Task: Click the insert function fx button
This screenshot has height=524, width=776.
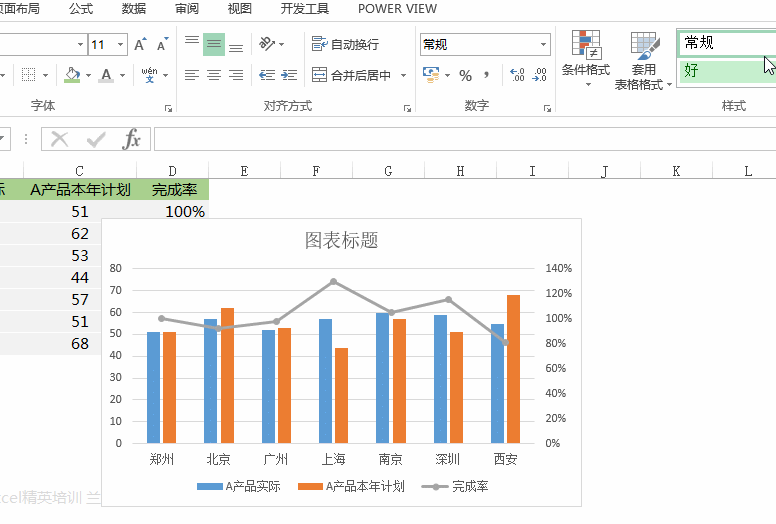Action: coord(132,140)
